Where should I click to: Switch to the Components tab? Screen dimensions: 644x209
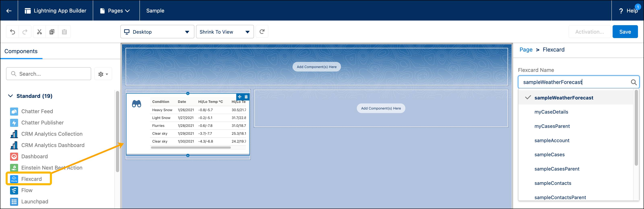pos(21,51)
